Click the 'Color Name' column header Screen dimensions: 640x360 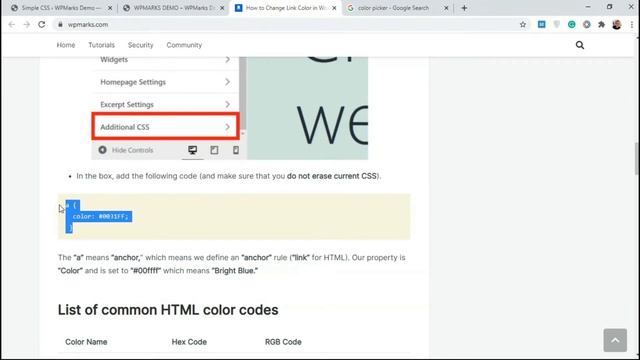[86, 342]
